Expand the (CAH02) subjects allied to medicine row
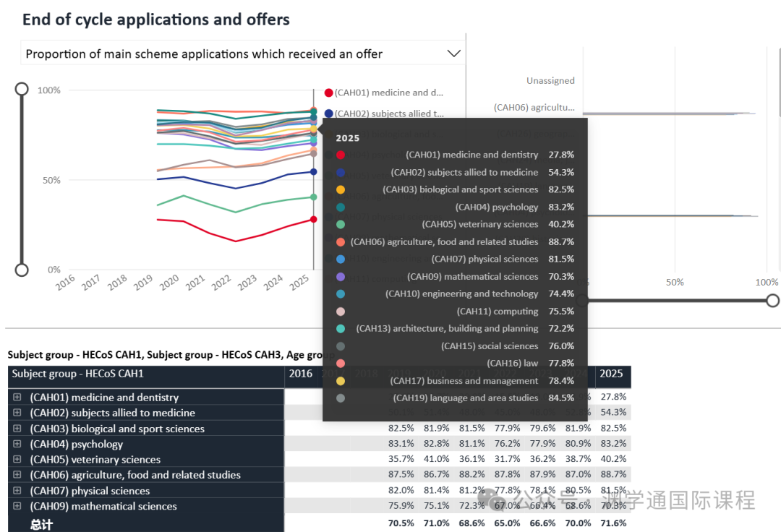This screenshot has height=532, width=781. [x=17, y=413]
